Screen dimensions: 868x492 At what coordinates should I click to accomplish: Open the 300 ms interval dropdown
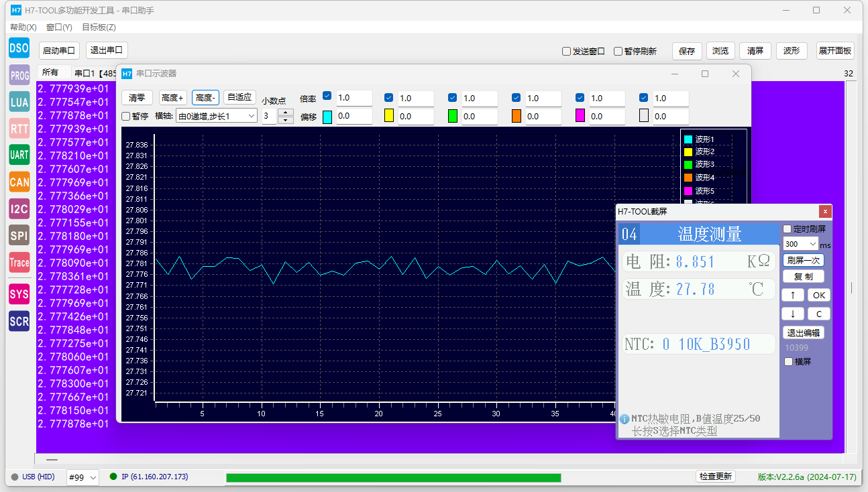[x=800, y=244]
